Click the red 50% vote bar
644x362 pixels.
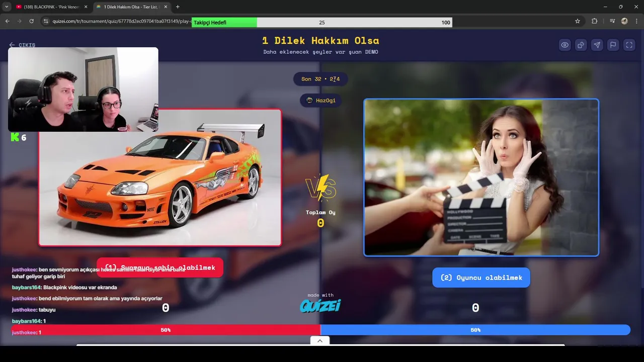[166, 330]
